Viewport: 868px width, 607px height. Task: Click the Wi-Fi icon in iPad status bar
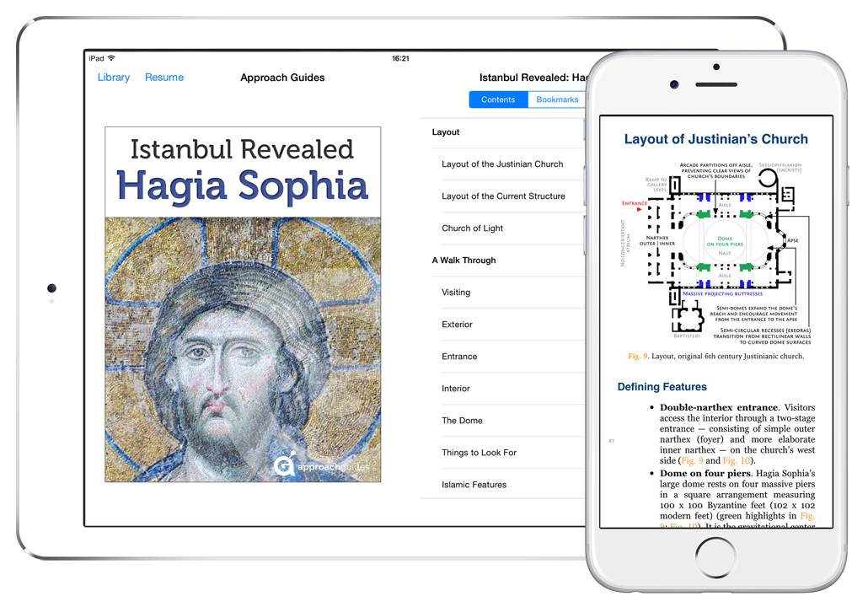111,58
